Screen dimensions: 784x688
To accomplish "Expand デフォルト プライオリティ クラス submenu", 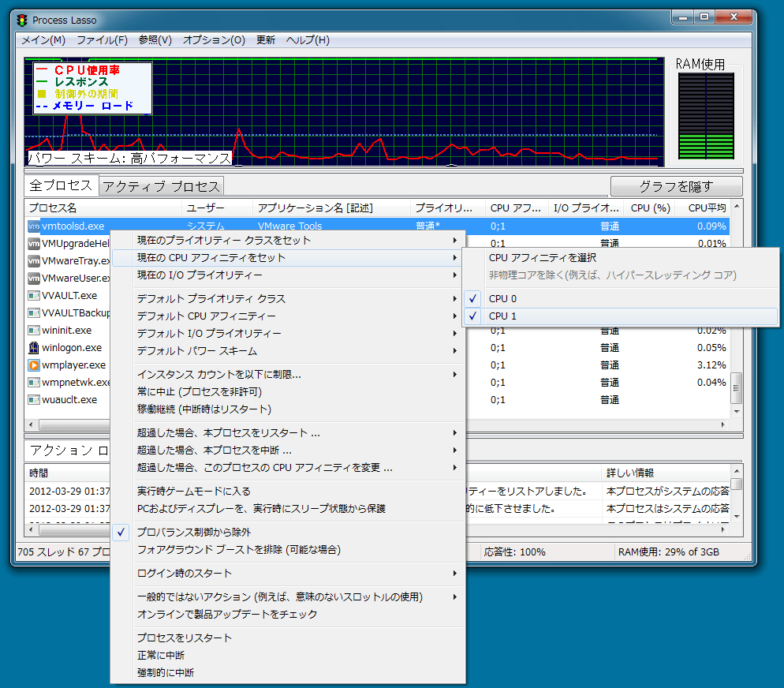I will coord(289,298).
